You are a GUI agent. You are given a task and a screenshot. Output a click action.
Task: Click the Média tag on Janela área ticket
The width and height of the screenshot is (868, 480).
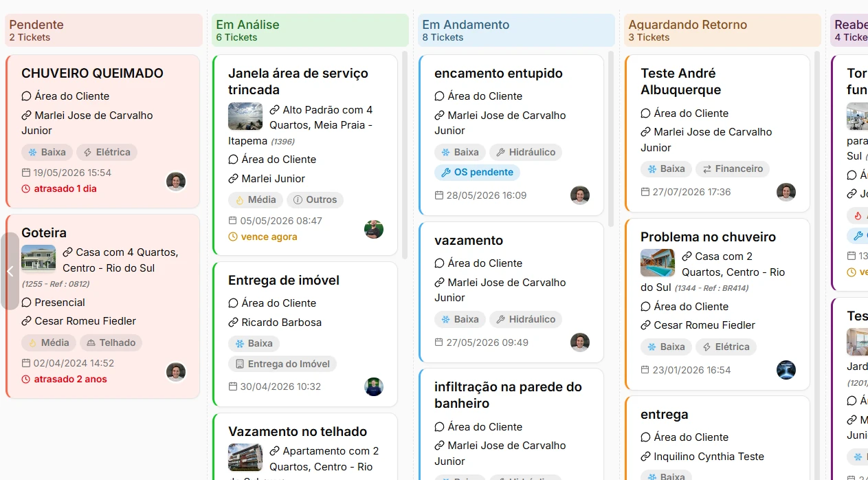click(255, 200)
